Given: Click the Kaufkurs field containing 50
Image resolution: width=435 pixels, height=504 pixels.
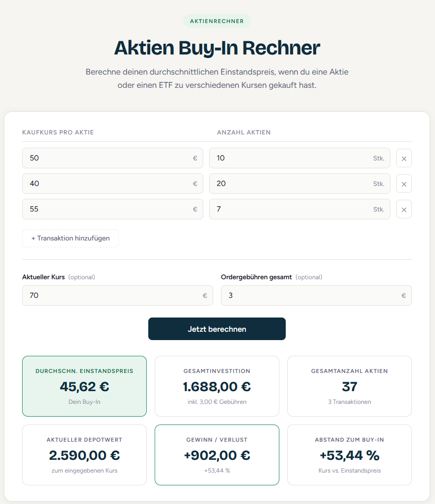Looking at the screenshot, I should pyautogui.click(x=112, y=158).
